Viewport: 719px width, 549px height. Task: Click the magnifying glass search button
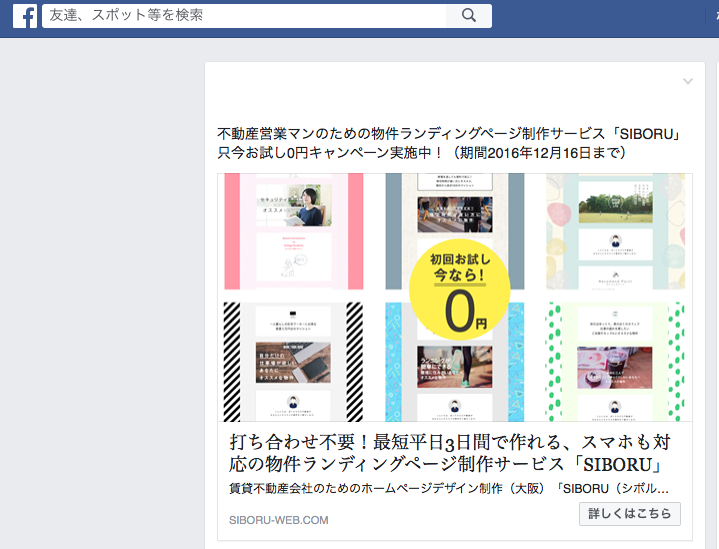click(x=469, y=16)
